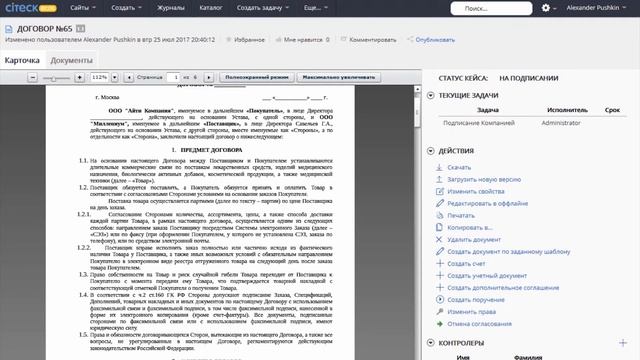The height and width of the screenshot is (360, 640).
Task: Click the Создать поручение link
Action: (x=476, y=300)
